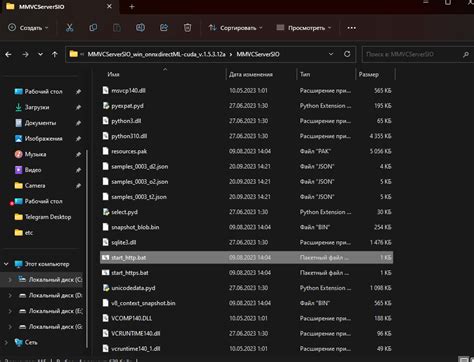Click the Cut scissors icon
The image size is (474, 362).
tap(69, 28)
